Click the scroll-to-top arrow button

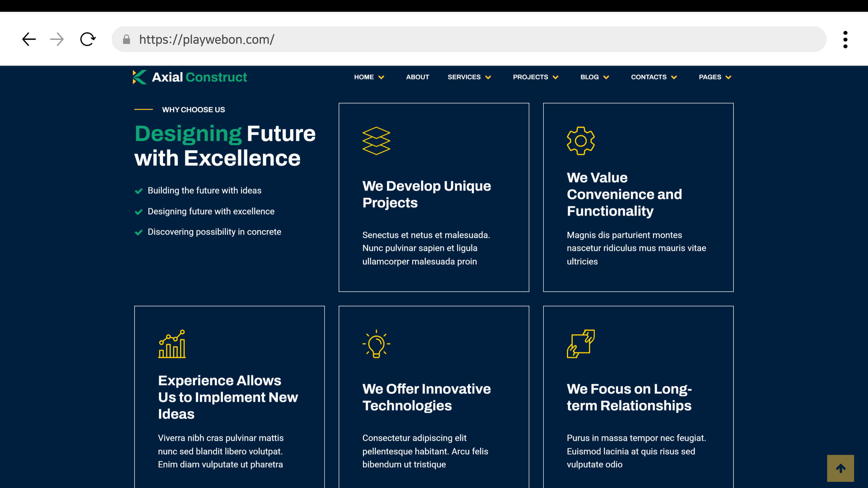point(840,468)
